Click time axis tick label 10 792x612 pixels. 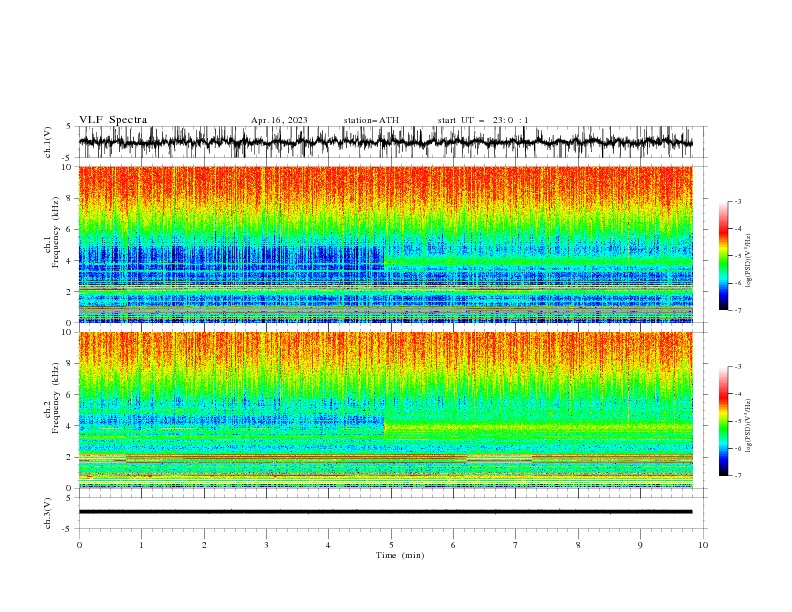tap(703, 545)
